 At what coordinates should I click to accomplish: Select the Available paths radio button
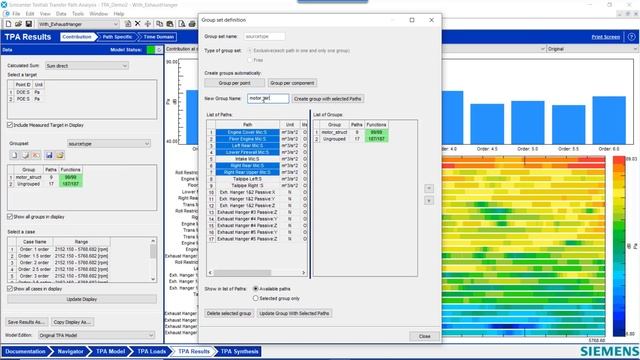coord(256,289)
